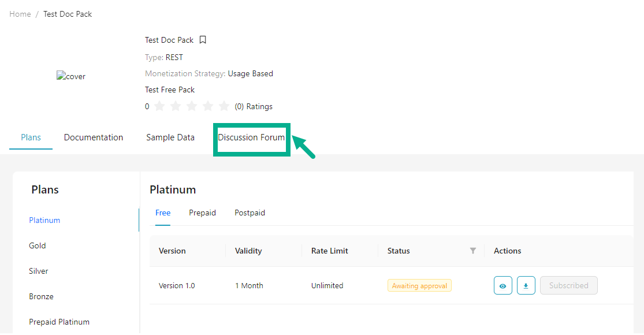Select the fifth rating star
The width and height of the screenshot is (644, 335).
[224, 106]
